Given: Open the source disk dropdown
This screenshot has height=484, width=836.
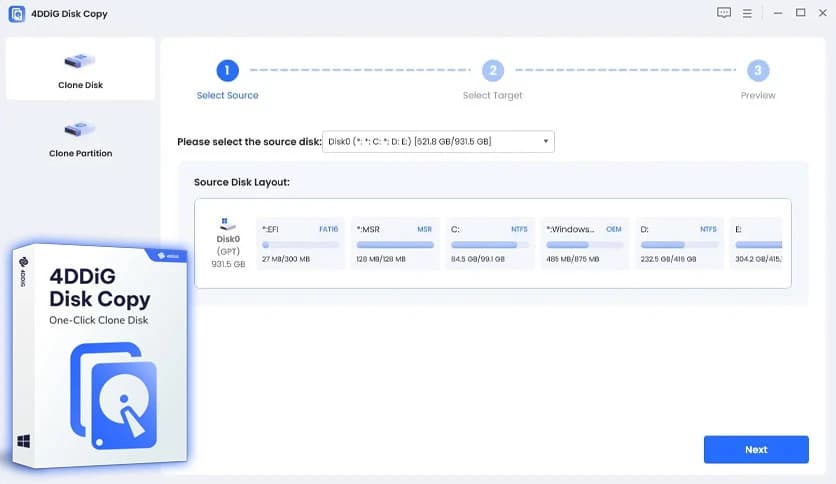Looking at the screenshot, I should click(x=438, y=142).
